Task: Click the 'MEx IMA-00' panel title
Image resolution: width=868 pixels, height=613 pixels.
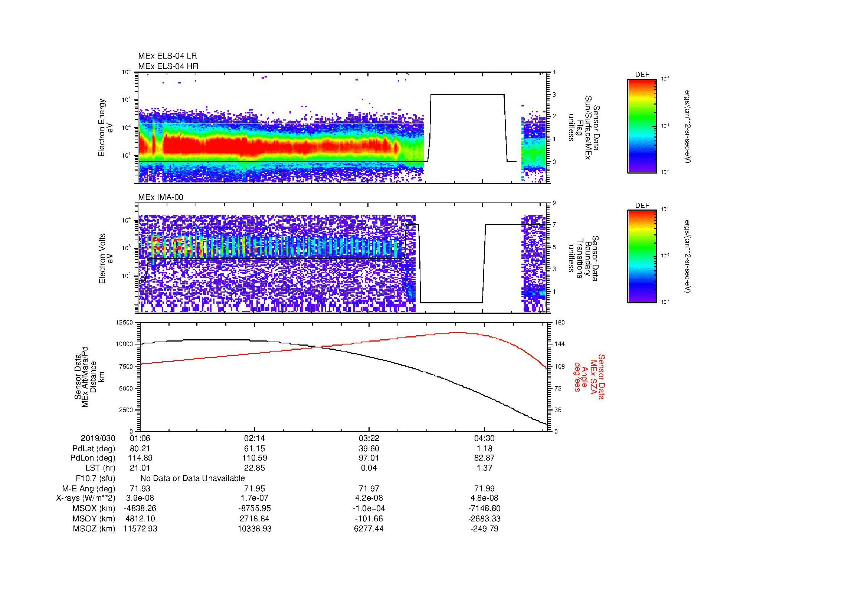Action: 161,197
